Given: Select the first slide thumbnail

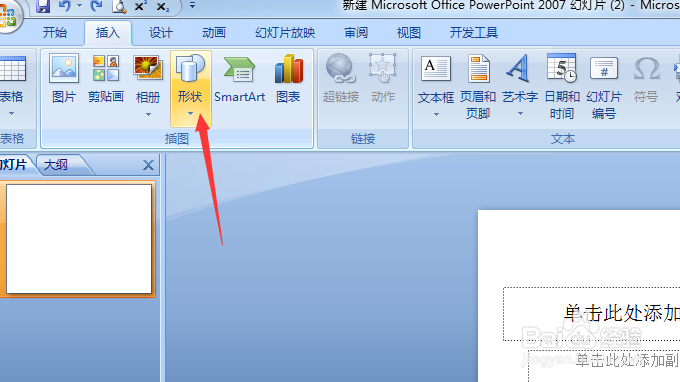Looking at the screenshot, I should click(79, 239).
